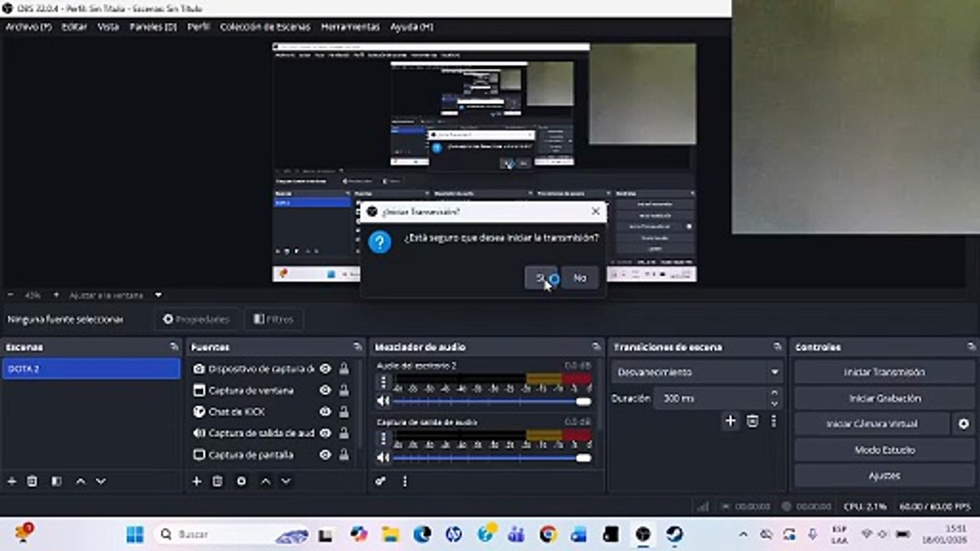Open Colección de Escenas menu
The image size is (980, 551).
pyautogui.click(x=265, y=27)
